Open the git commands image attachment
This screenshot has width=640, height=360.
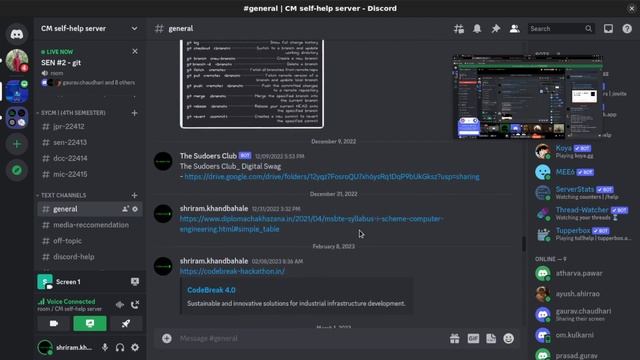tap(252, 84)
